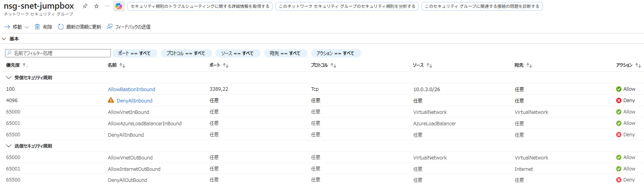Viewport: 644px width, 185px height.
Task: Click priority 100 cell
Action: (10, 89)
